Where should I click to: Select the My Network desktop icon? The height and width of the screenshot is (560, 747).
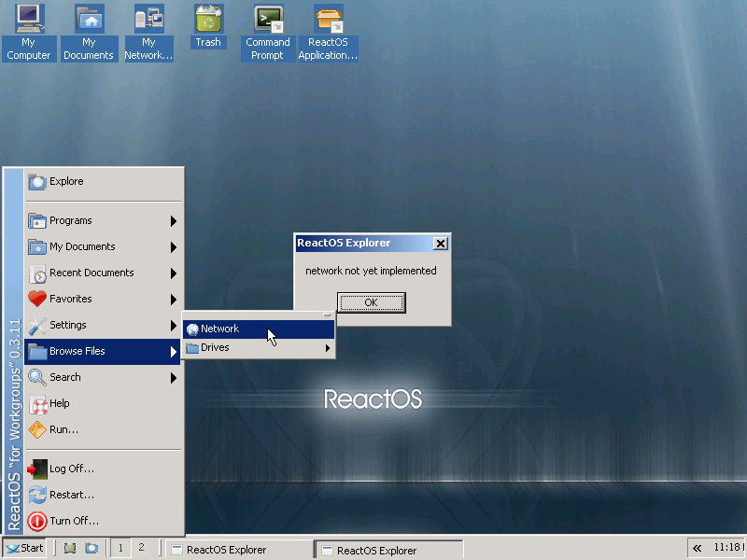coord(148,33)
